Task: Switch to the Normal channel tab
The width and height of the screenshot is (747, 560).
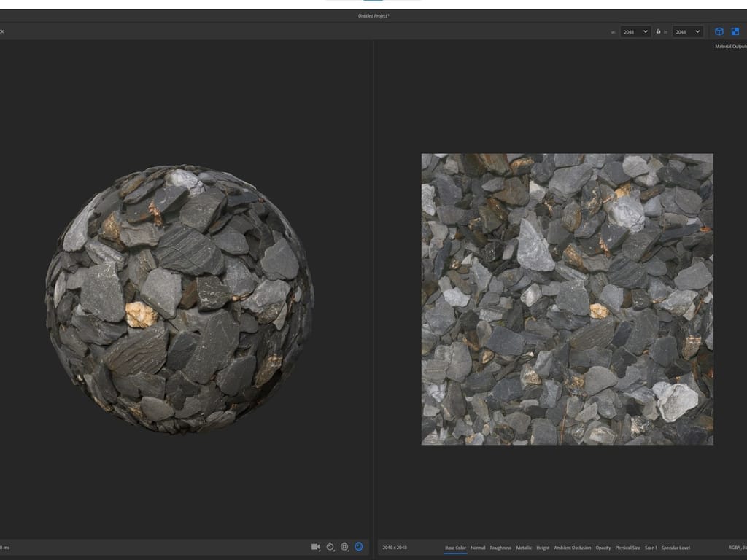Action: [478, 548]
